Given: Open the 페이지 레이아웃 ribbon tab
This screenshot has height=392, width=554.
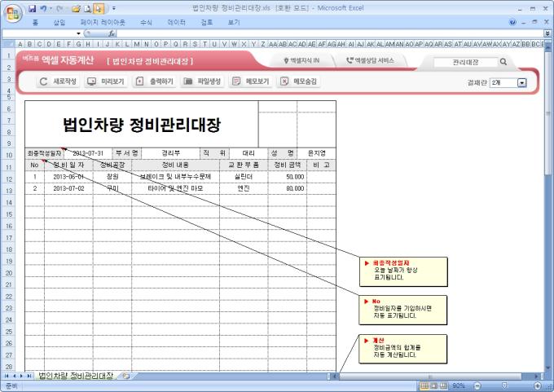Looking at the screenshot, I should 103,22.
